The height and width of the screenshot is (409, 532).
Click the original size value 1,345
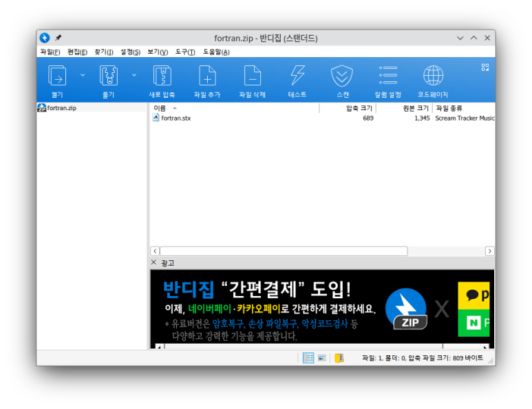pos(422,118)
